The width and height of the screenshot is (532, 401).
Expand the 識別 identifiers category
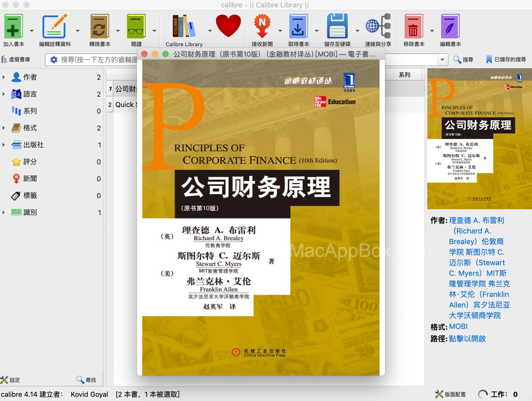(4, 212)
